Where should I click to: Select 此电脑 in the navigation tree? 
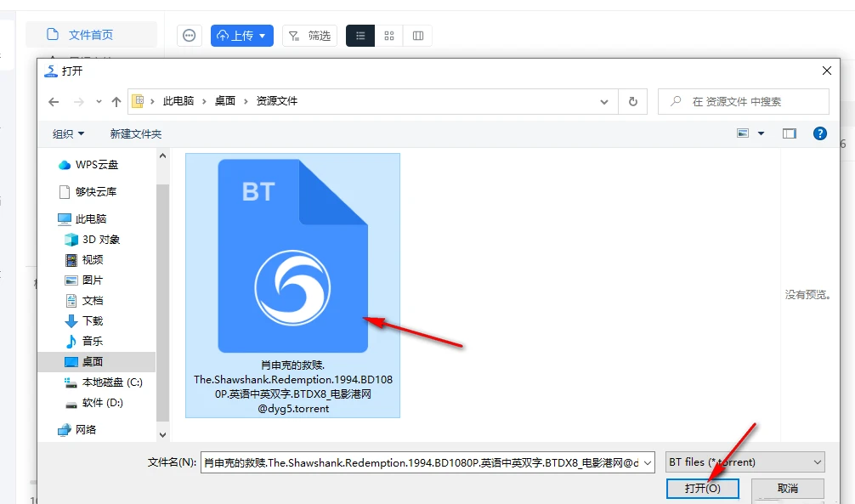(82, 218)
